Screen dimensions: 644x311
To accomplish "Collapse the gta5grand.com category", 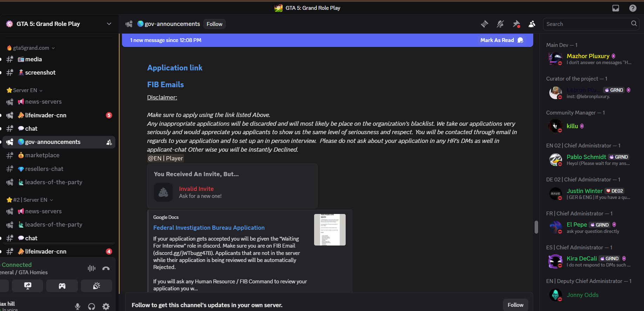I will (x=31, y=48).
